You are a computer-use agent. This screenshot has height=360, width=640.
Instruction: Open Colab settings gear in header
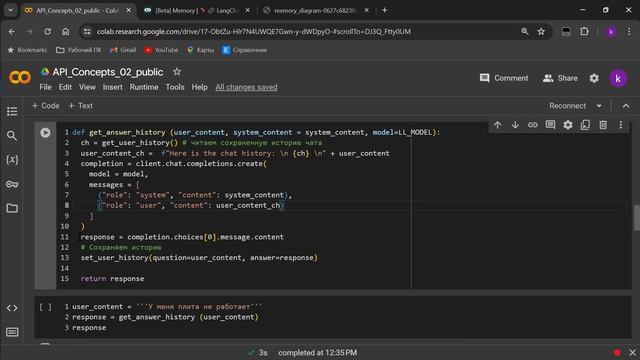click(x=594, y=78)
